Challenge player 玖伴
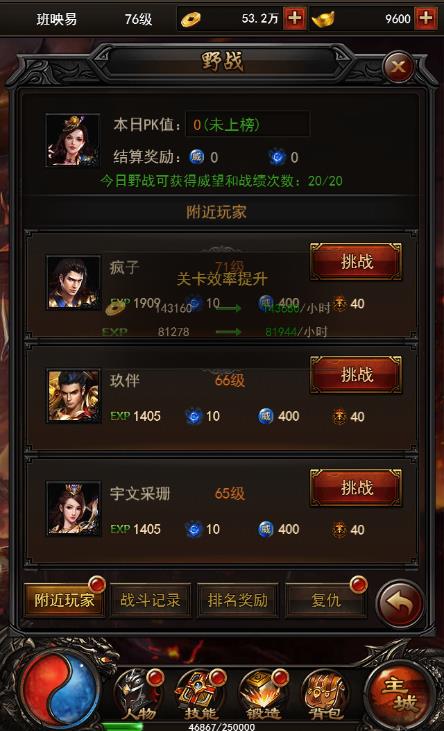The height and width of the screenshot is (731, 444). (x=356, y=375)
